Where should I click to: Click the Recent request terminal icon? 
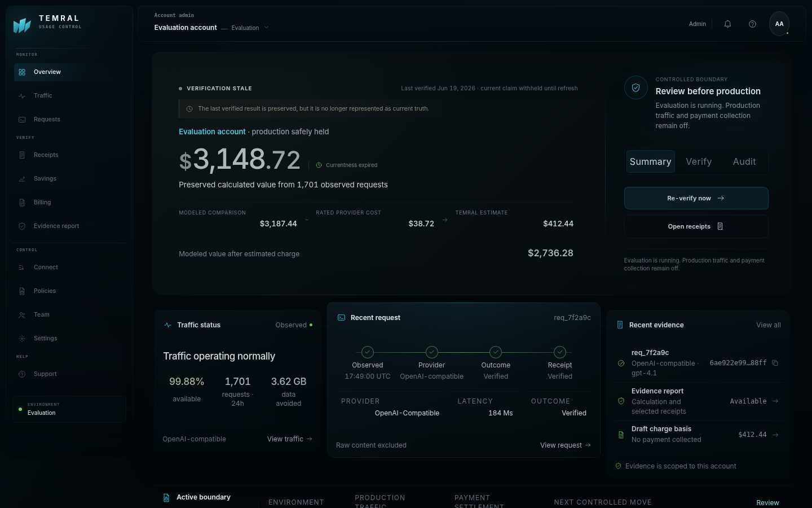341,318
